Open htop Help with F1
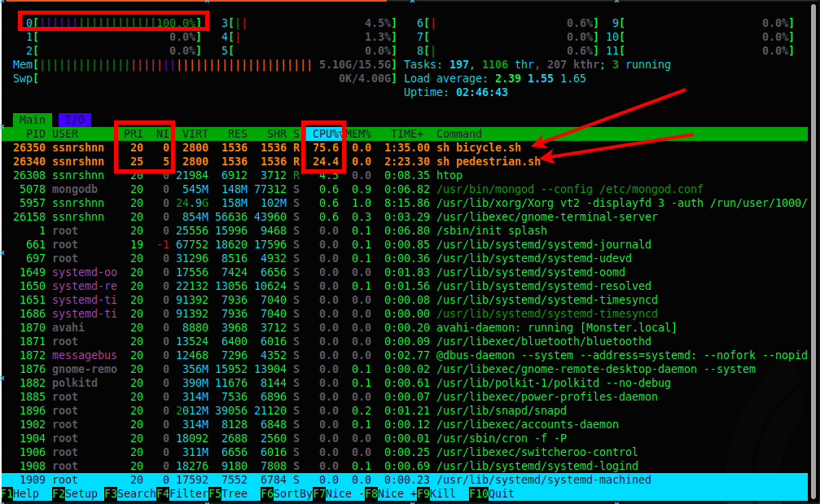820x504 pixels. click(20, 493)
